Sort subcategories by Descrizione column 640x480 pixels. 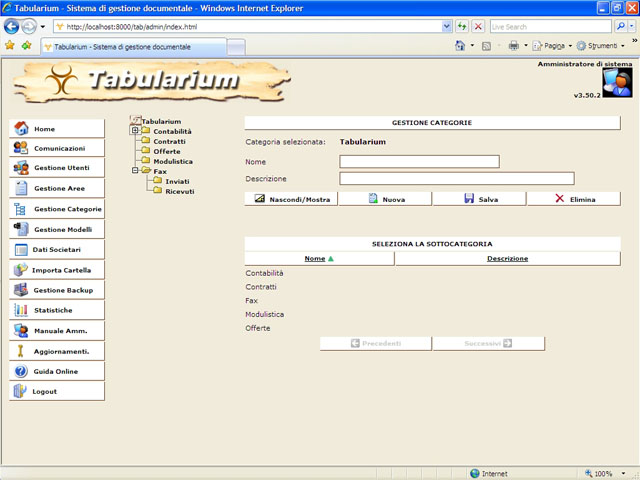(x=507, y=258)
